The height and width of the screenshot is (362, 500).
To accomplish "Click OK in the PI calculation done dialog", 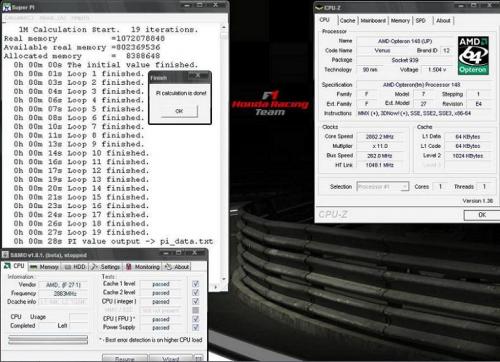I will 179,111.
